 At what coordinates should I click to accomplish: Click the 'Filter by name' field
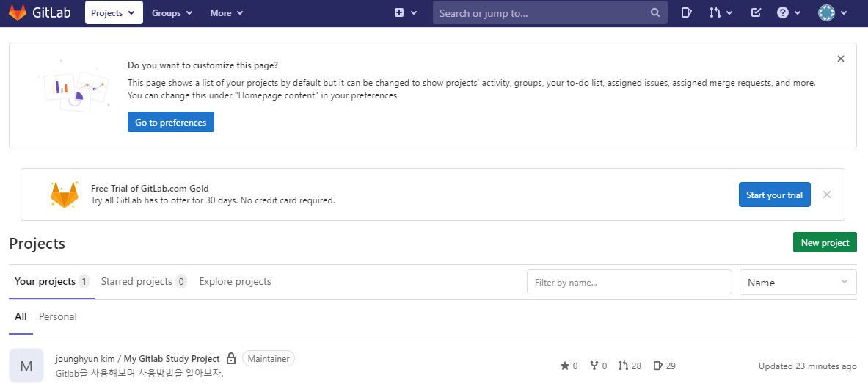630,282
